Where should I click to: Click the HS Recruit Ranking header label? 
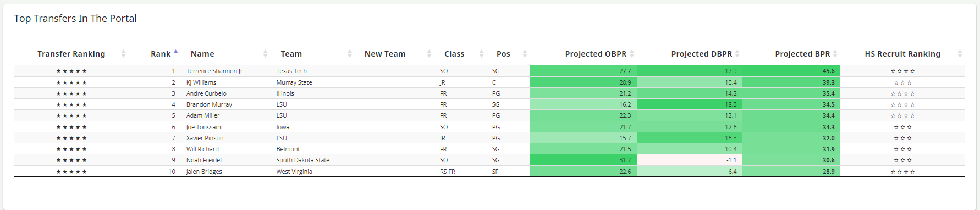902,54
